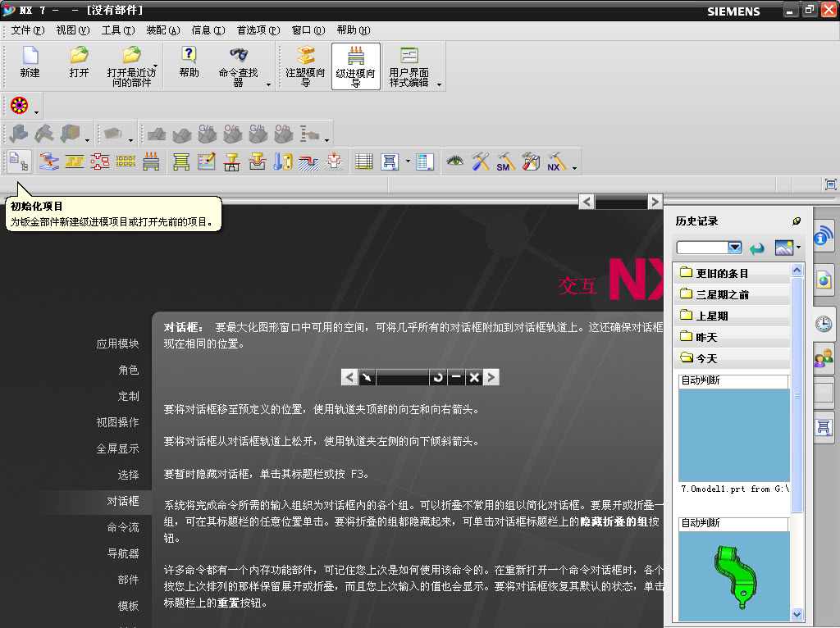This screenshot has width=840, height=628.
Task: Open the toolbar options arrow after the NX hammer
Action: (574, 168)
